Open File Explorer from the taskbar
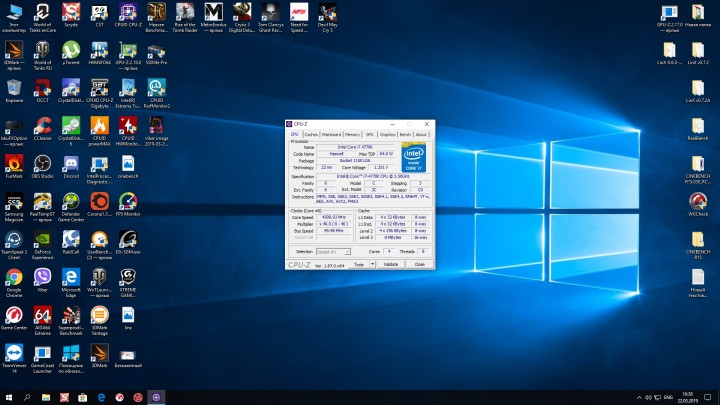Image resolution: width=720 pixels, height=405 pixels. [46, 397]
